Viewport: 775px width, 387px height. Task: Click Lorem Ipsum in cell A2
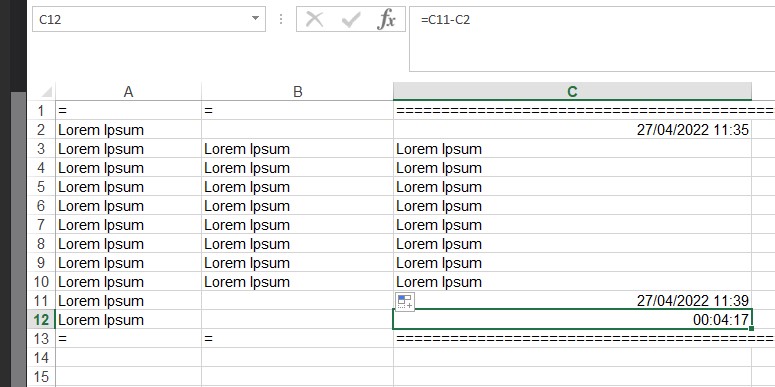coord(101,130)
